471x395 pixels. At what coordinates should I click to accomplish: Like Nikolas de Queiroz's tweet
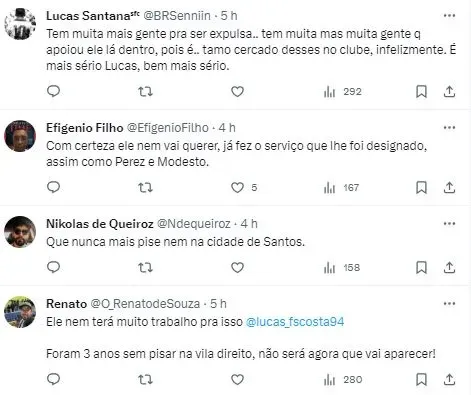click(237, 268)
